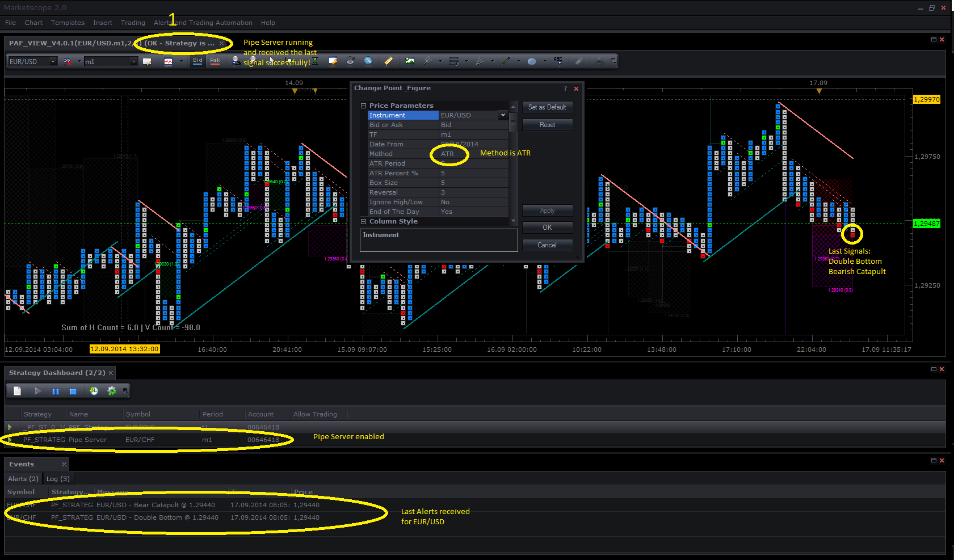Open dropdown arrow beside horizontal levels tool
The height and width of the screenshot is (560, 954).
tap(467, 61)
